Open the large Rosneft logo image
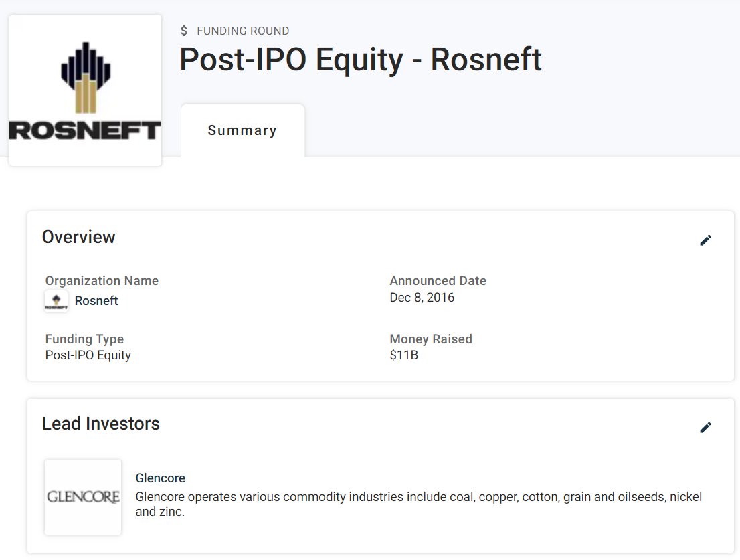The width and height of the screenshot is (740, 560). coord(85,90)
